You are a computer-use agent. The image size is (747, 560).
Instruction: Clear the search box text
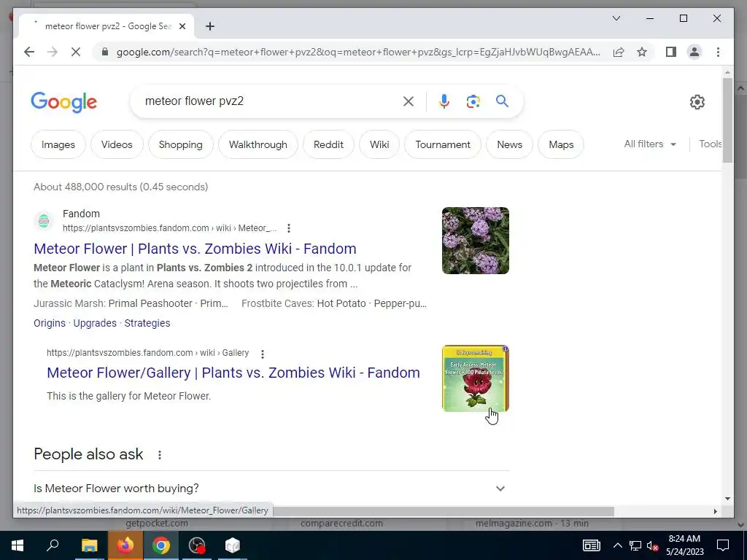tap(409, 101)
